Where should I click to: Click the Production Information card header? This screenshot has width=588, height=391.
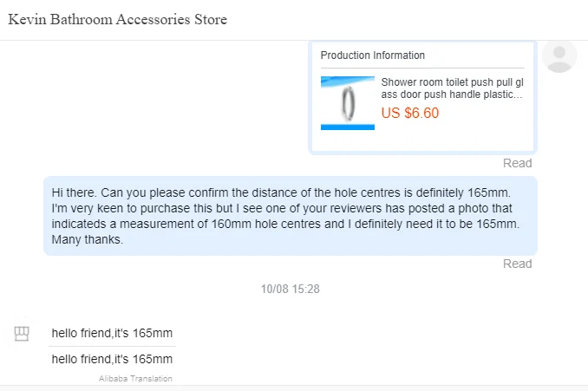tap(373, 55)
